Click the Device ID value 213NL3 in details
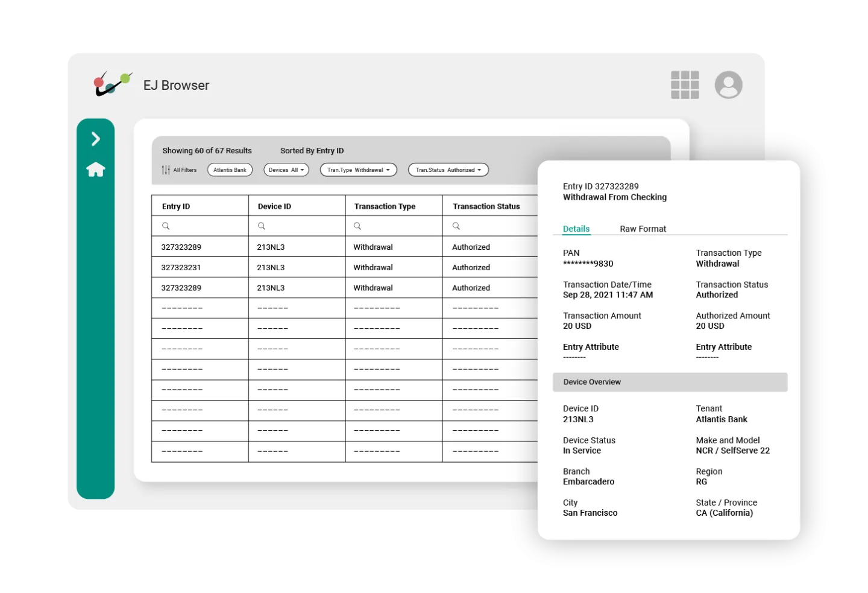 578,419
